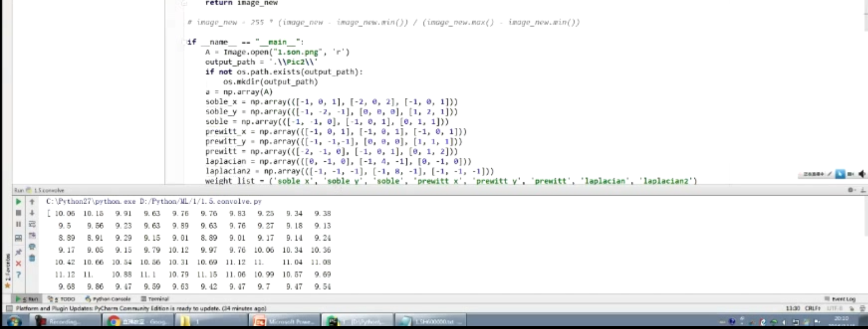Click the prewitt_y = np.array line
The image size is (868, 329).
333,141
